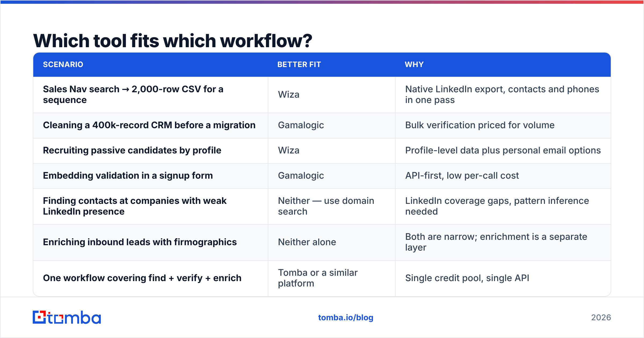Click 'LinkedIn coverage gaps, pattern inference needed'
This screenshot has width=644, height=338.
click(497, 206)
